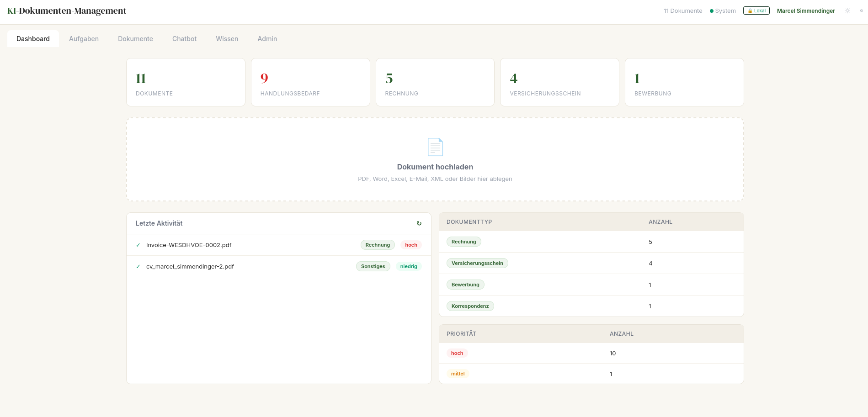Image resolution: width=868 pixels, height=417 pixels.
Task: Click the lock icon in the Lokal badge
Action: (x=750, y=10)
